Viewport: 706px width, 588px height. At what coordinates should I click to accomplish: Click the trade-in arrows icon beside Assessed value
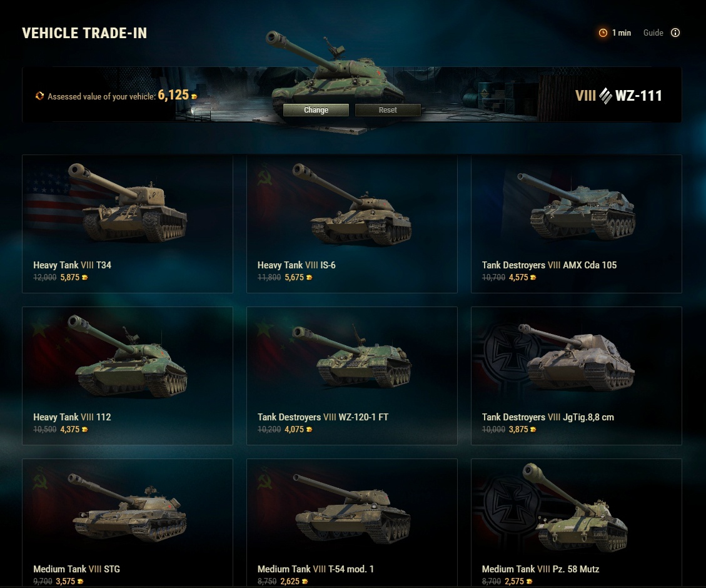[39, 96]
